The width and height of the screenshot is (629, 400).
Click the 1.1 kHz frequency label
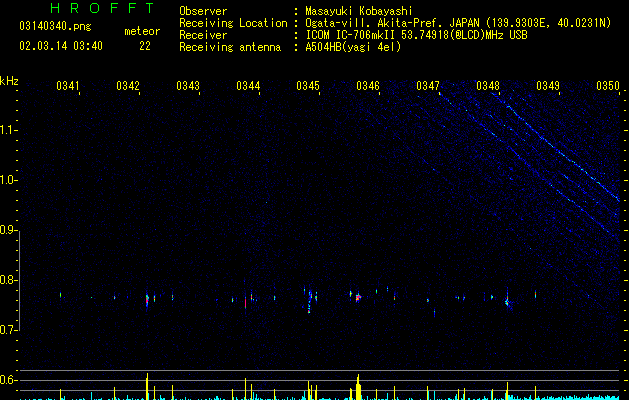(7, 130)
